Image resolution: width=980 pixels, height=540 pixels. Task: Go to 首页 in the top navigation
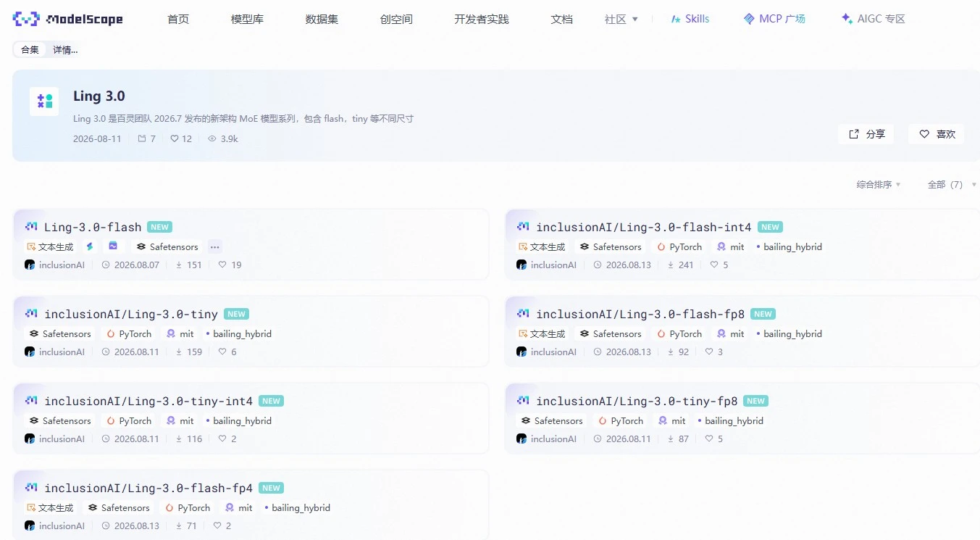pyautogui.click(x=178, y=19)
